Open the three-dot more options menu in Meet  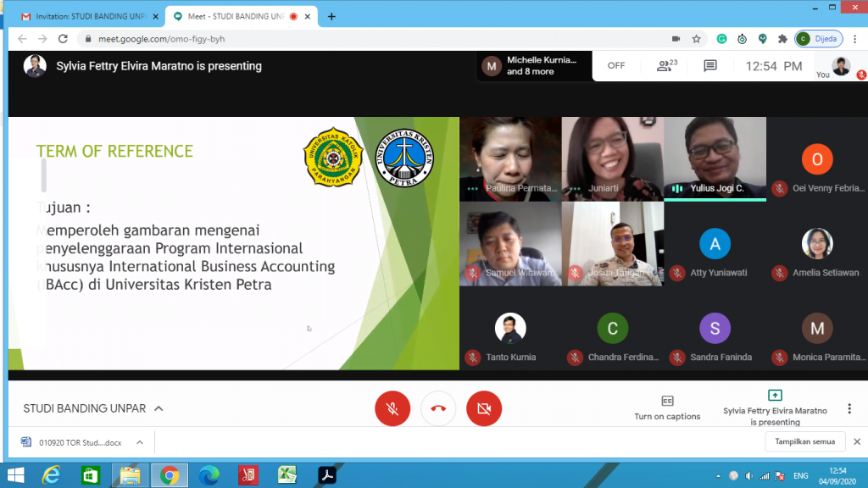click(849, 408)
